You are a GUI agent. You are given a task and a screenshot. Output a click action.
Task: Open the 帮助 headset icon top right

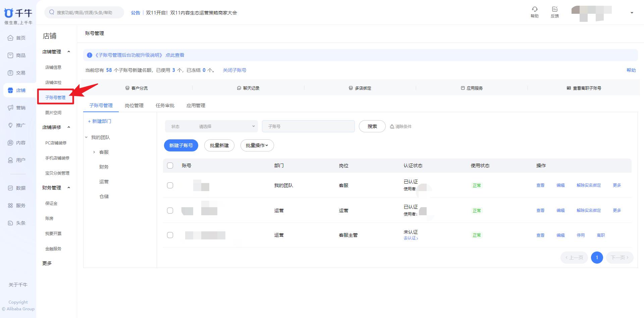click(535, 10)
